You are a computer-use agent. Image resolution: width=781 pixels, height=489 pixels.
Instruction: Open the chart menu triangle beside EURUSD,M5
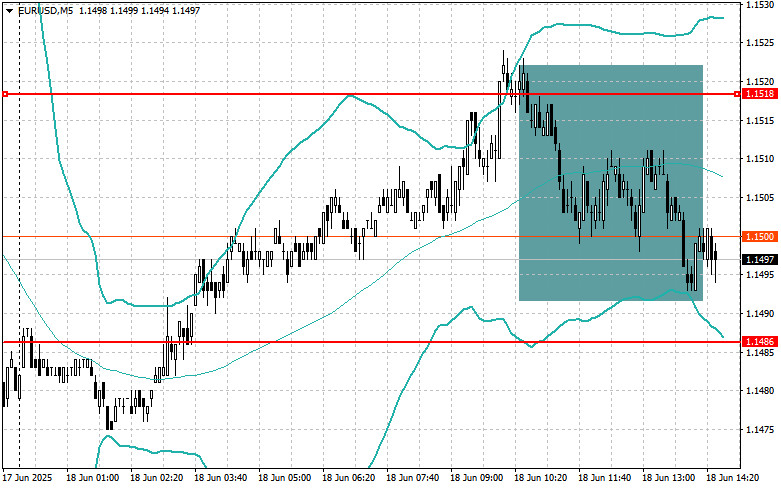pyautogui.click(x=9, y=10)
